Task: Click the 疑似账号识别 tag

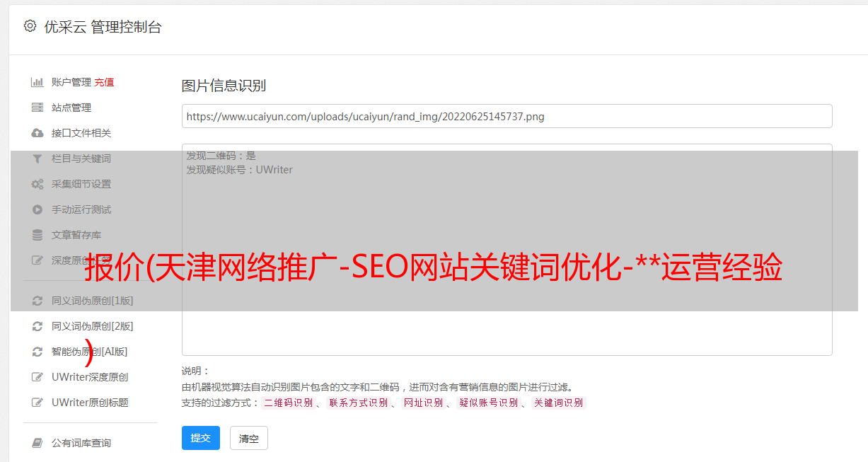Action: (x=488, y=403)
